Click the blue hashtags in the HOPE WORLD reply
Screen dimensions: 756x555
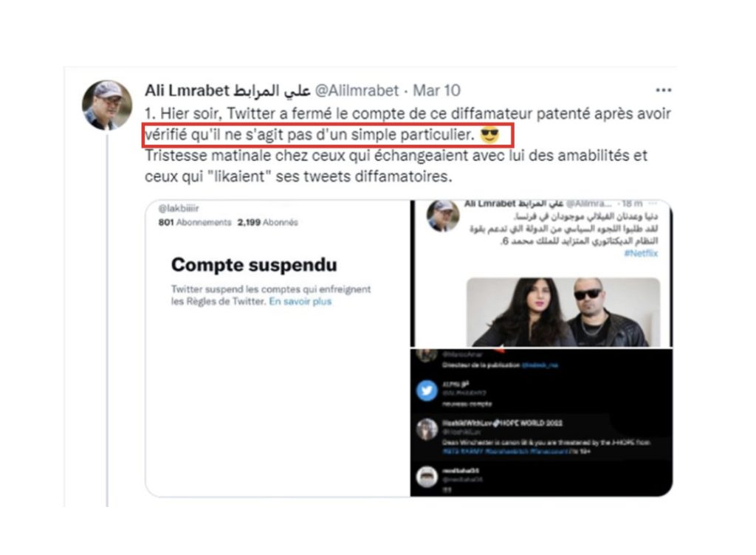click(x=505, y=452)
